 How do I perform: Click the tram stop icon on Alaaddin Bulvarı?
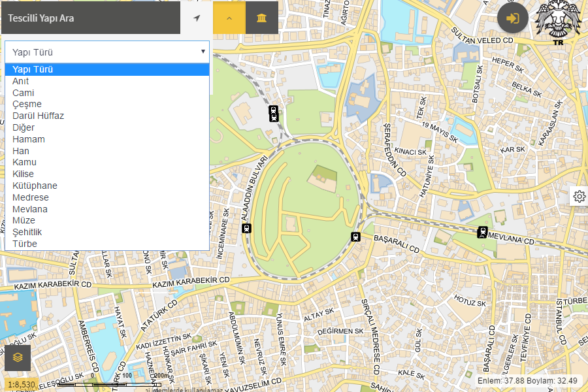click(246, 228)
